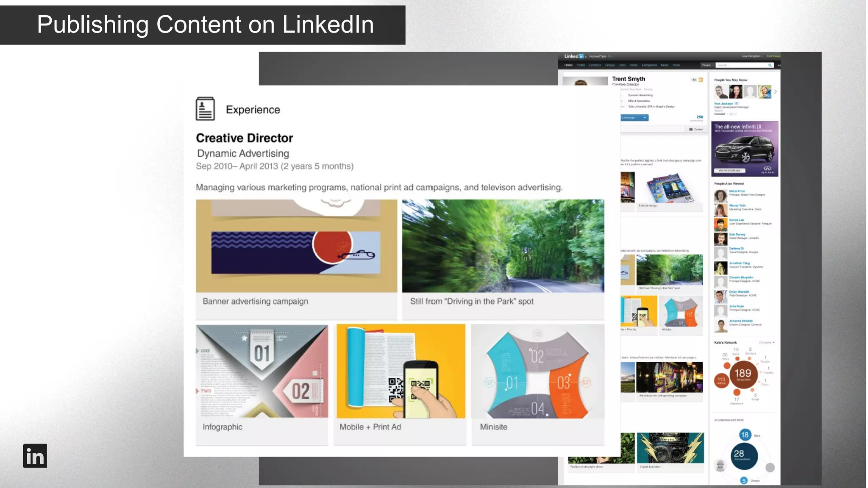Viewport: 868px width, 488px height.
Task: Click the search magnifier icon in the LinkedIn bar
Action: (770, 65)
